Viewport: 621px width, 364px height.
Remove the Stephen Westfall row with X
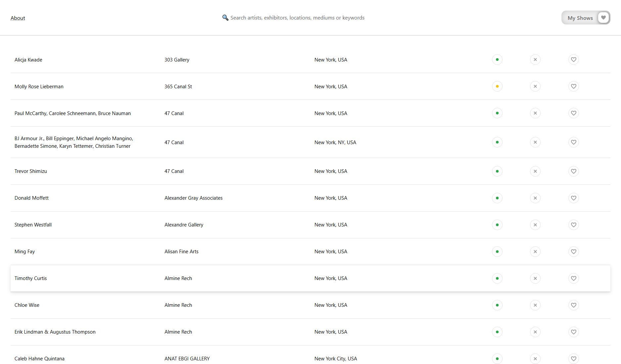coord(535,225)
